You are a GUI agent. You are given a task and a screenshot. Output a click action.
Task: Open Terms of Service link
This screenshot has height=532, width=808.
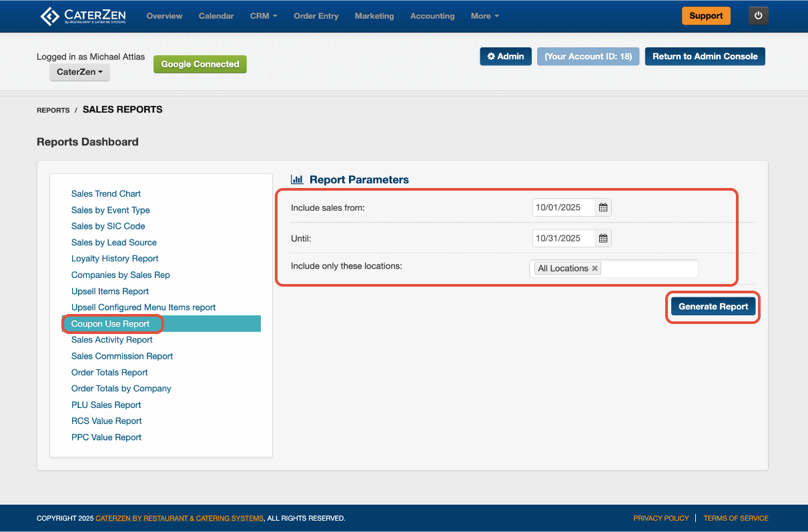click(736, 518)
